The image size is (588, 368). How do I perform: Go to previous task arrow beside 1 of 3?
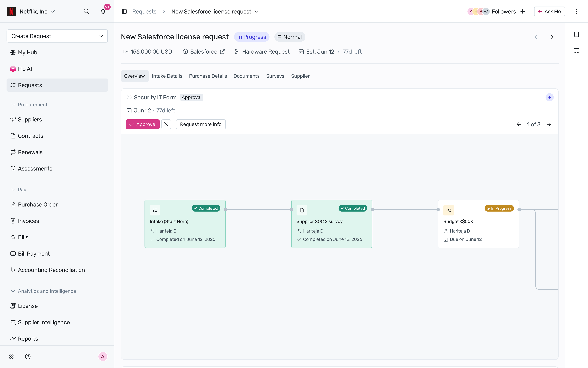tap(519, 124)
